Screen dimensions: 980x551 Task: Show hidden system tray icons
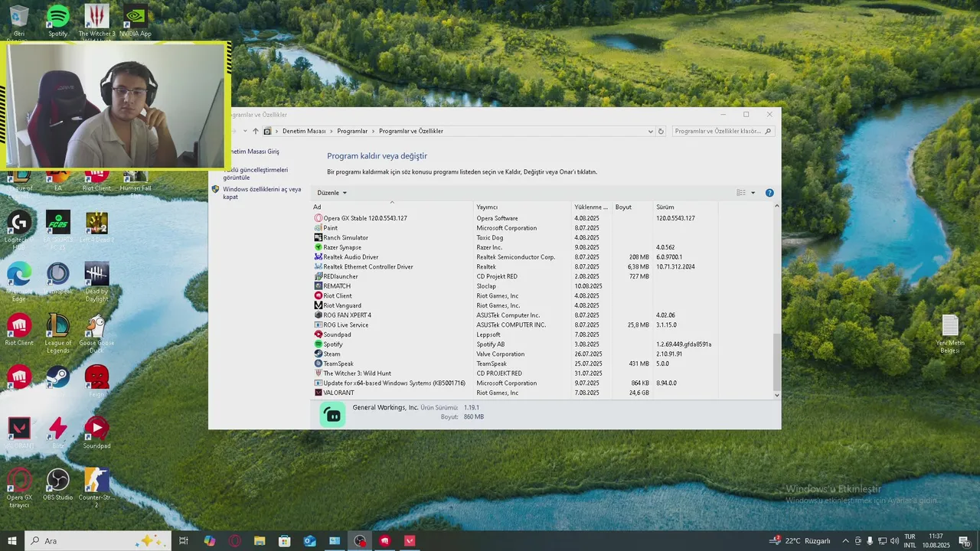pos(845,541)
